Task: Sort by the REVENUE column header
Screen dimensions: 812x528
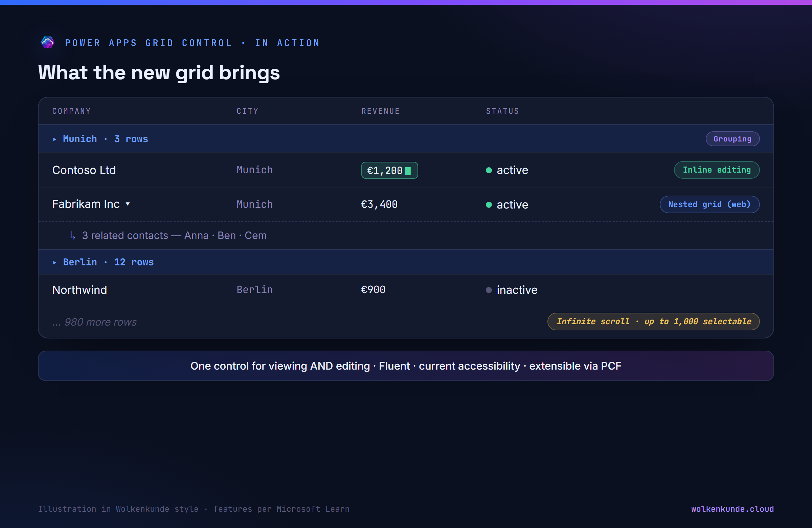Action: click(x=380, y=111)
